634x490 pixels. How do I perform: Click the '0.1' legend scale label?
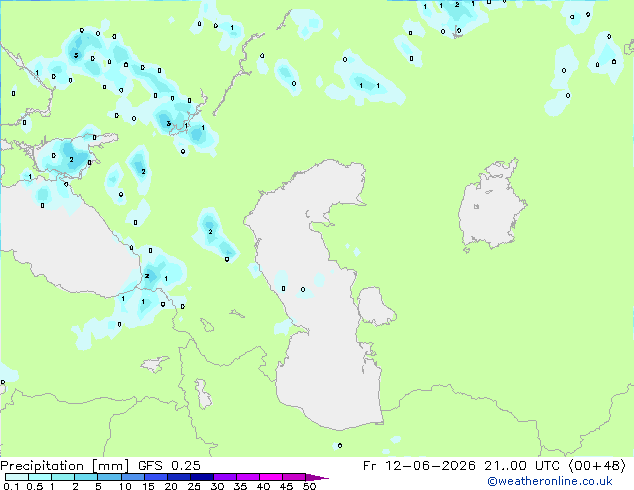pyautogui.click(x=11, y=486)
